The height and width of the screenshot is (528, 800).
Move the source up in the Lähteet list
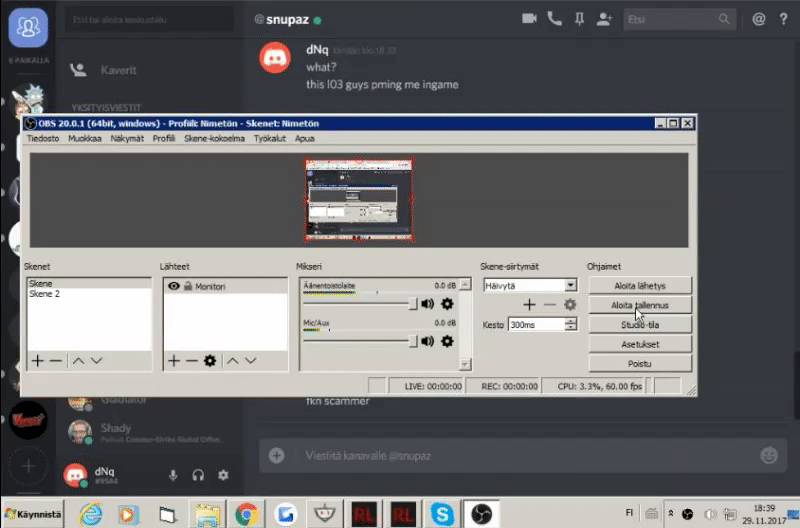[x=233, y=361]
